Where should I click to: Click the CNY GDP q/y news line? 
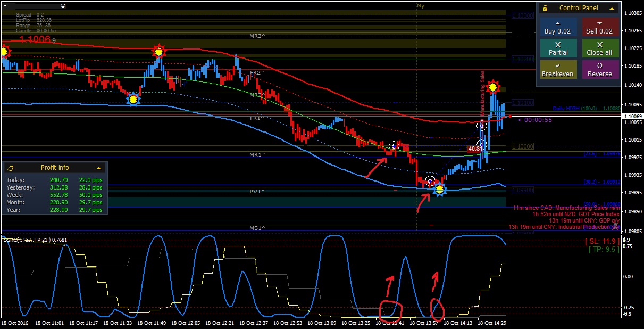click(x=584, y=220)
